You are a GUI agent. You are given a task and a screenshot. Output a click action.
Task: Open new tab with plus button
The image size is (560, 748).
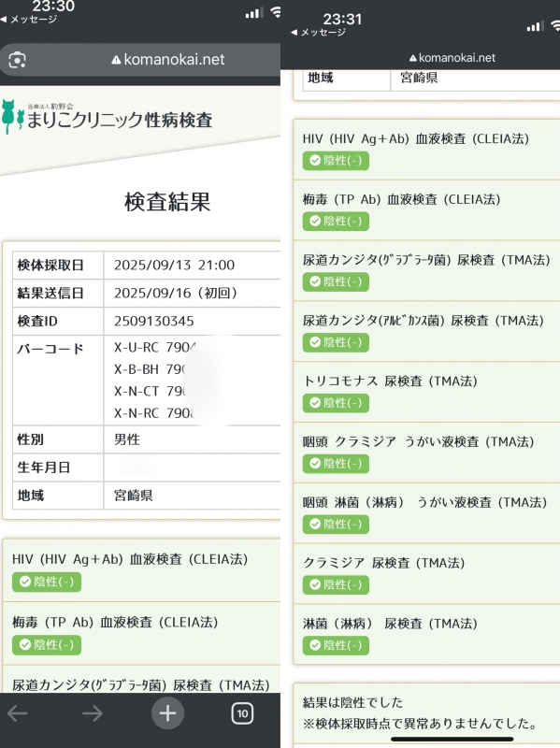point(167,713)
